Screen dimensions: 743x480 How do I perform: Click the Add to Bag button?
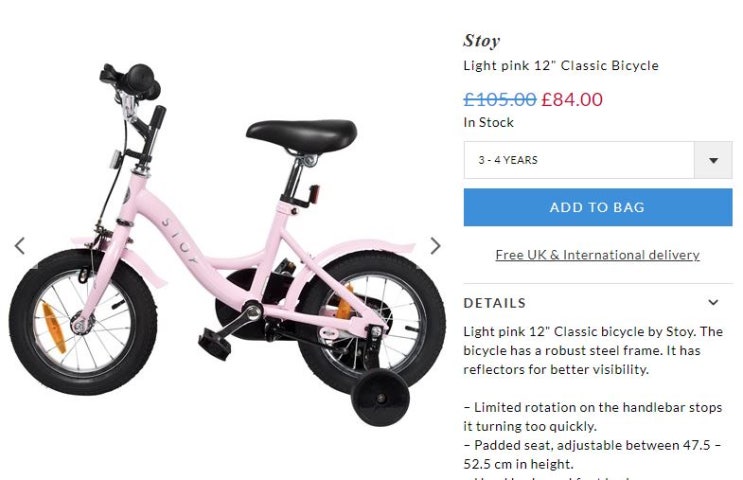click(x=597, y=207)
